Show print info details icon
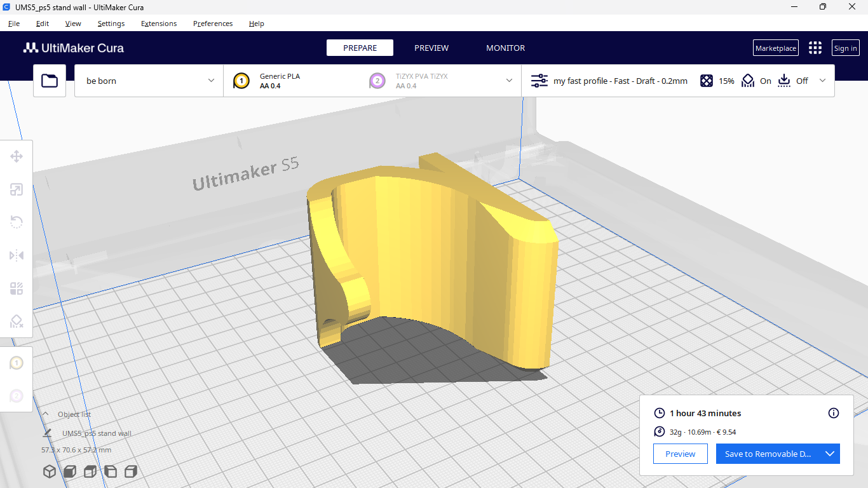 click(x=834, y=413)
